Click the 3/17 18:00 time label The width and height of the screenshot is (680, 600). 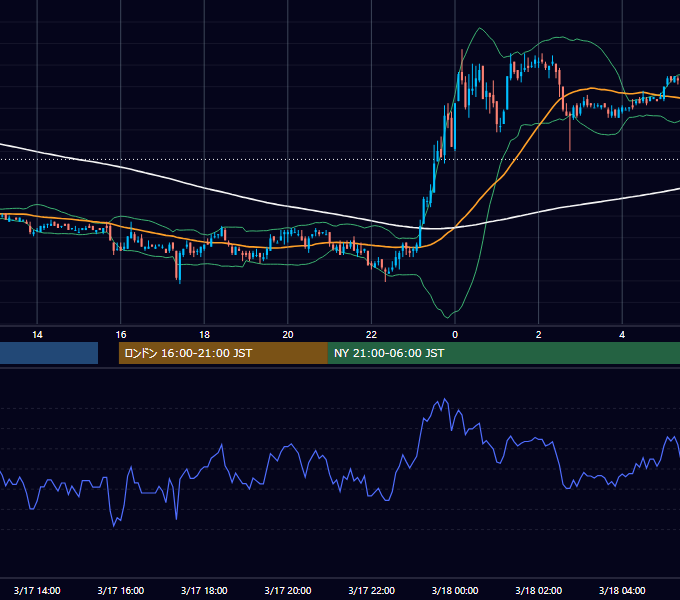coord(204,590)
